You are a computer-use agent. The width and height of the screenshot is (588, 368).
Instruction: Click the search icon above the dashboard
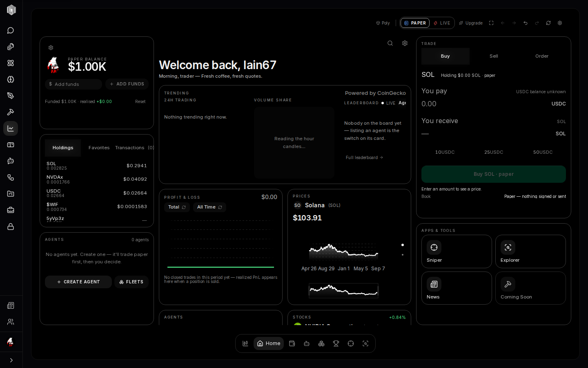[x=390, y=43]
